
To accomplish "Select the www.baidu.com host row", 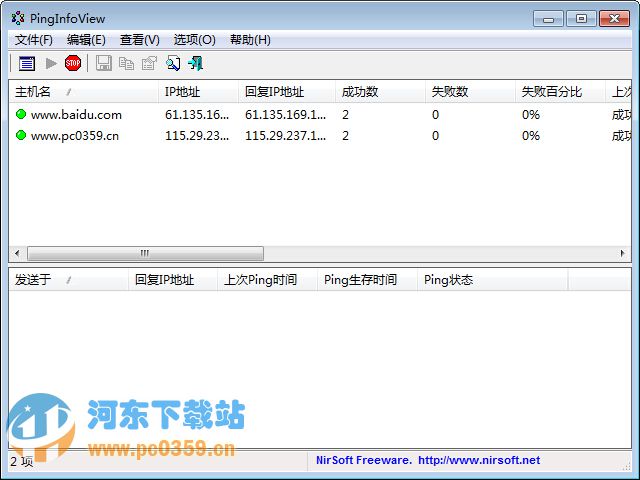I will click(x=320, y=114).
